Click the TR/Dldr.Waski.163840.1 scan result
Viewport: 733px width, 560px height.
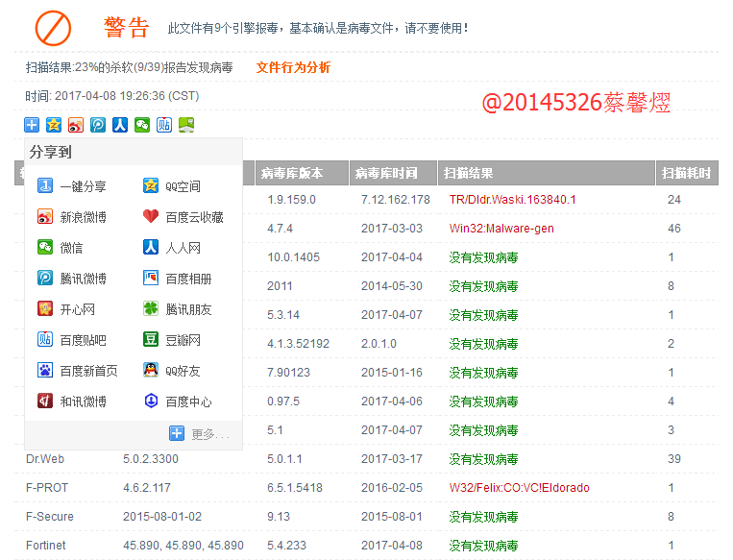[512, 200]
